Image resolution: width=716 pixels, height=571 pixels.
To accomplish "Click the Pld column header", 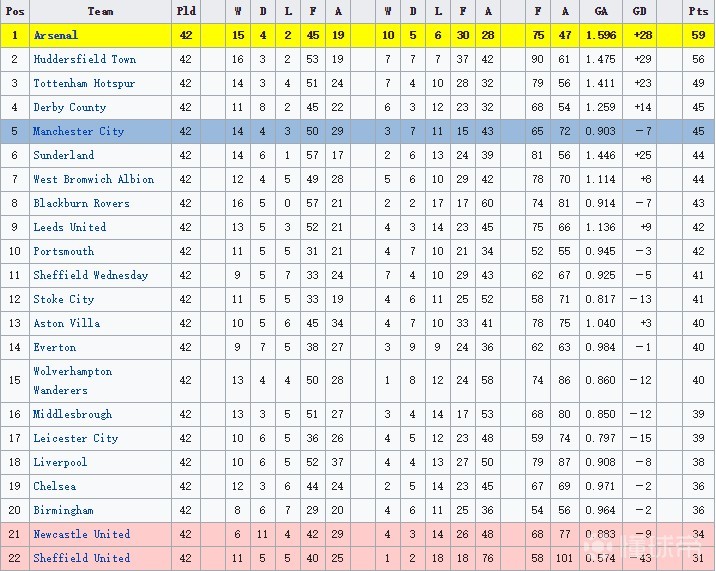I will point(186,12).
